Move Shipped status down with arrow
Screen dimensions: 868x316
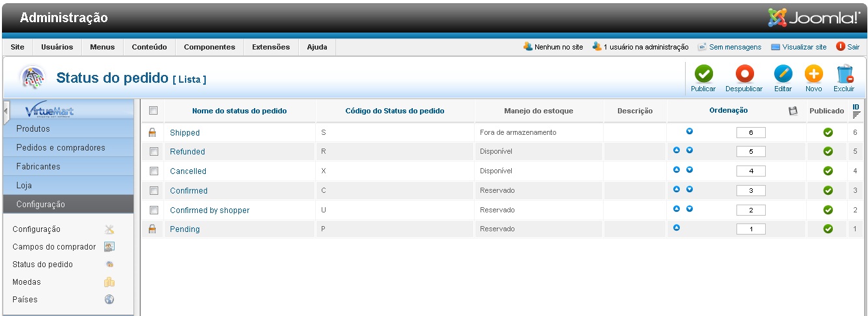(689, 132)
